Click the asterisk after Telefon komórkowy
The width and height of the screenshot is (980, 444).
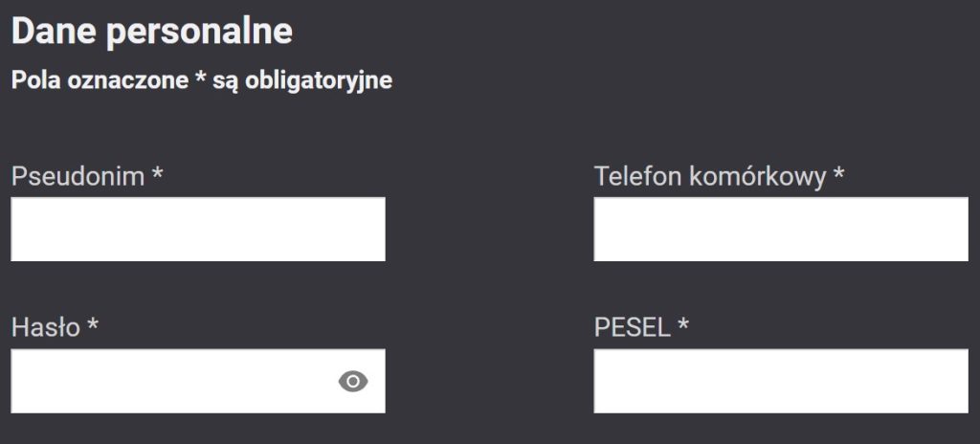[x=838, y=175]
